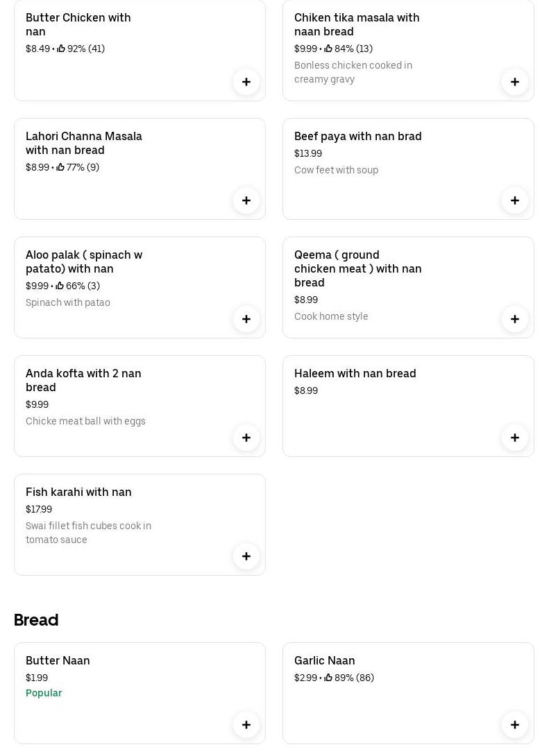This screenshot has width=558, height=756.
Task: Add Fish karahi with nan to cart
Action: coord(246,556)
